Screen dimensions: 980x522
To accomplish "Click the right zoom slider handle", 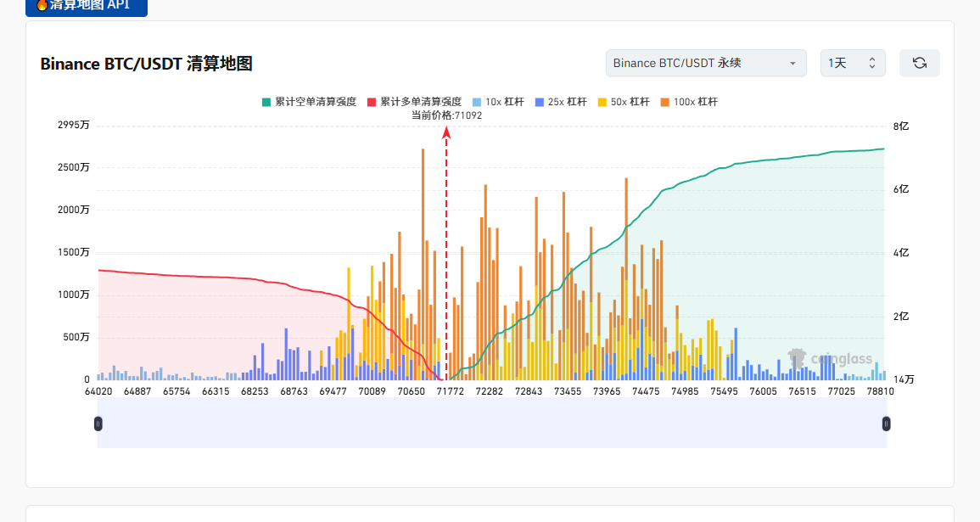I will pyautogui.click(x=887, y=424).
